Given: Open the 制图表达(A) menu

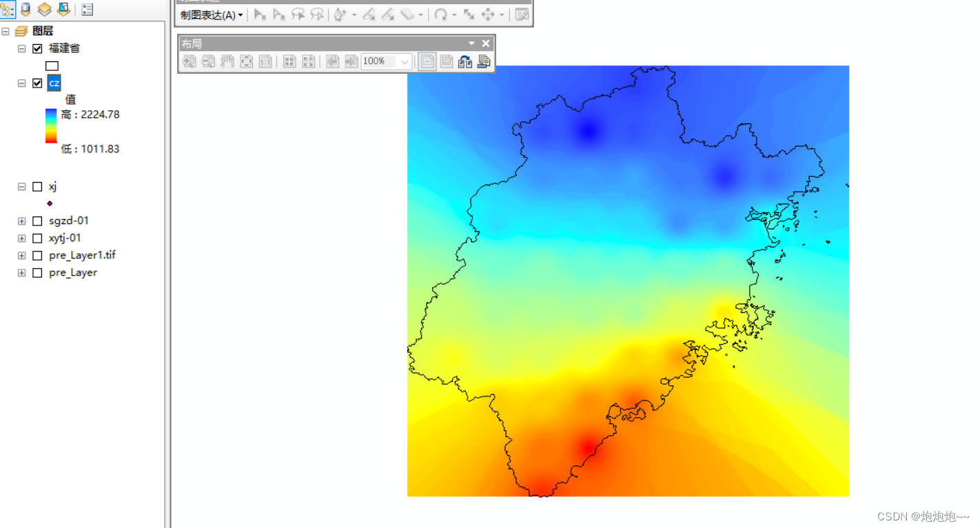Looking at the screenshot, I should 212,14.
